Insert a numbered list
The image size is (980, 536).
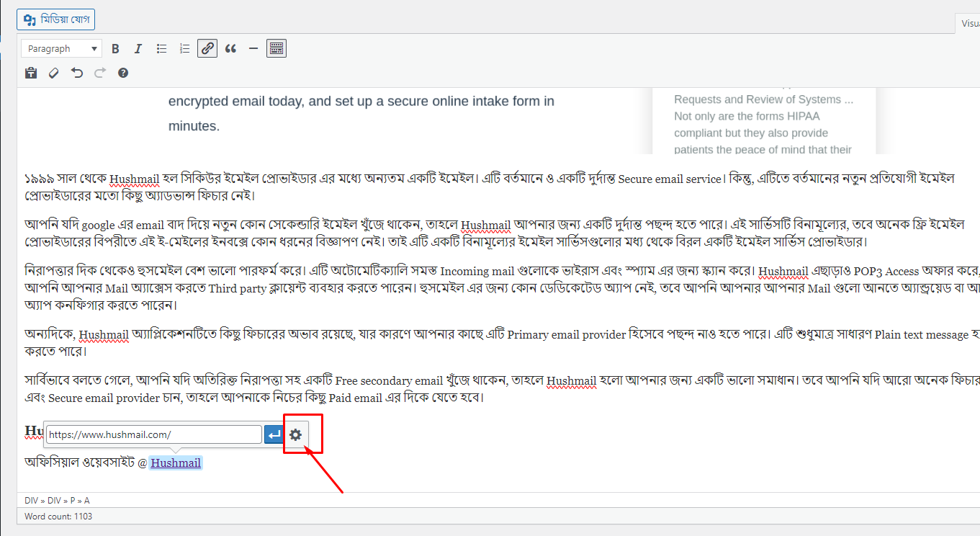184,48
